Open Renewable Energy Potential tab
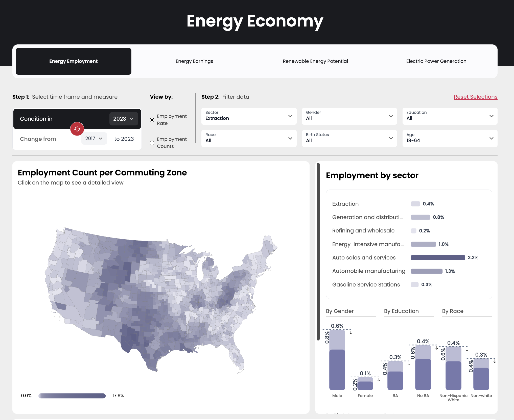The image size is (514, 420). point(315,61)
